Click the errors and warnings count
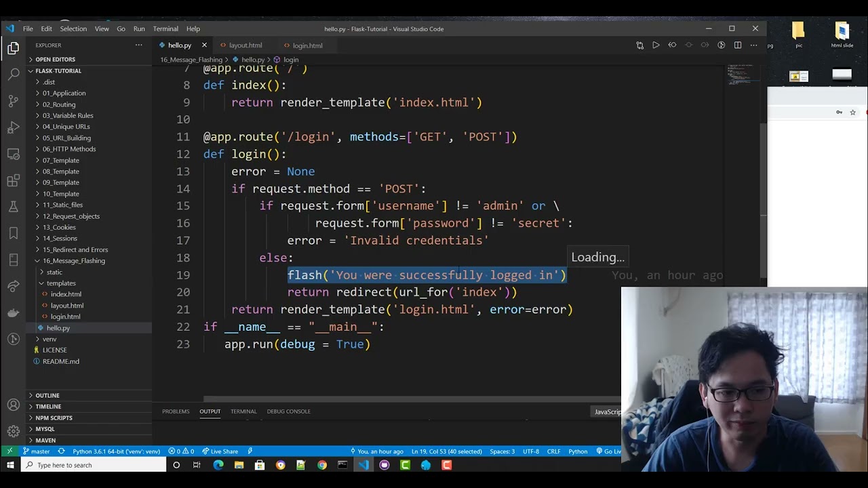Image resolution: width=868 pixels, height=488 pixels. click(181, 451)
